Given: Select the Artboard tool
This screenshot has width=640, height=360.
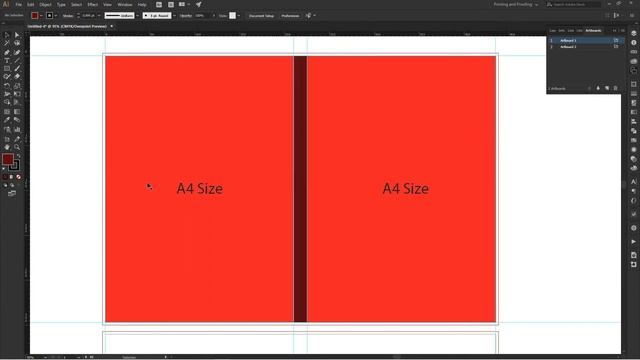Looking at the screenshot, I should coord(7,139).
